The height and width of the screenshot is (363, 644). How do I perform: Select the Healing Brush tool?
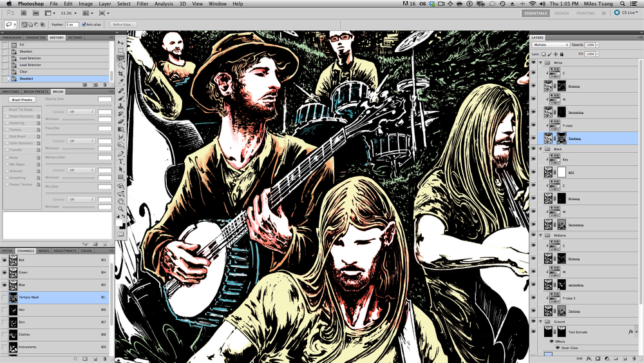pyautogui.click(x=121, y=91)
